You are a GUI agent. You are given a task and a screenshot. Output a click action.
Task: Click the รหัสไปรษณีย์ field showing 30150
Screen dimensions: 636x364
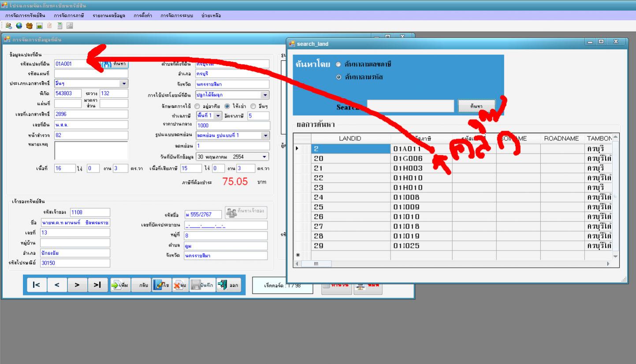coord(75,263)
